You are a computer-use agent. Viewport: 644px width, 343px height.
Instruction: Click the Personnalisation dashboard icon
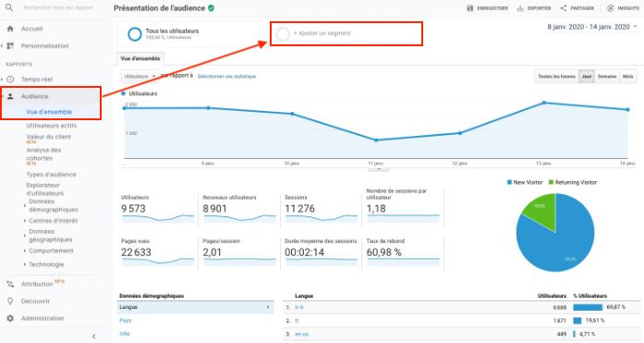pyautogui.click(x=10, y=46)
